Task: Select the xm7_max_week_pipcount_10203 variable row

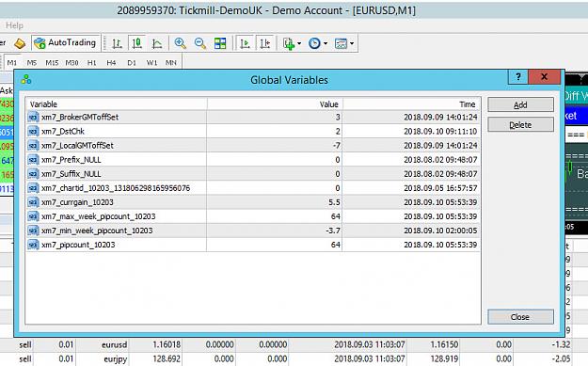Action: [x=253, y=216]
